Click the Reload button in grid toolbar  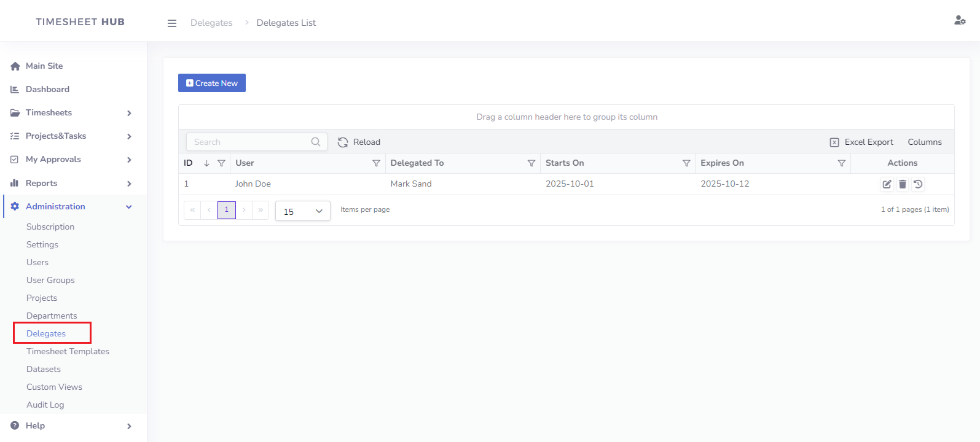tap(359, 142)
